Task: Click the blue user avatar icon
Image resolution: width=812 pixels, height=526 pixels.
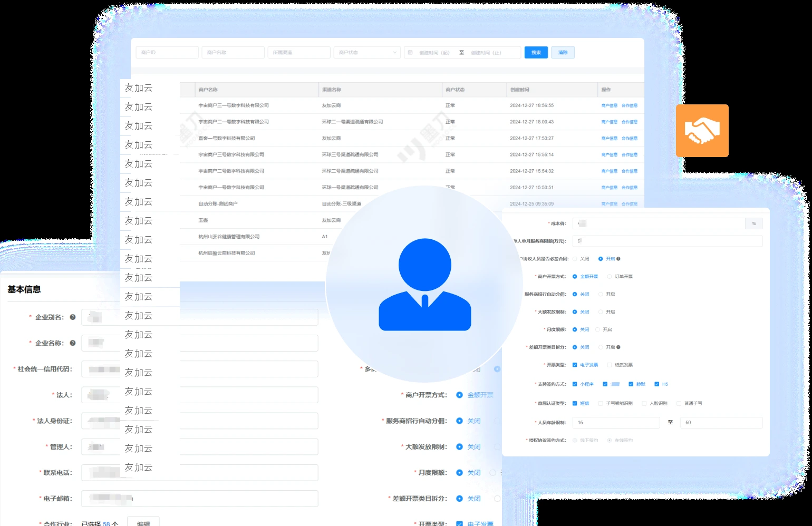Action: coord(424,285)
